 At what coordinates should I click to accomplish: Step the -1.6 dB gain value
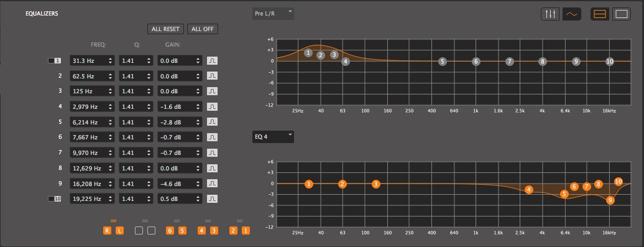tap(198, 107)
